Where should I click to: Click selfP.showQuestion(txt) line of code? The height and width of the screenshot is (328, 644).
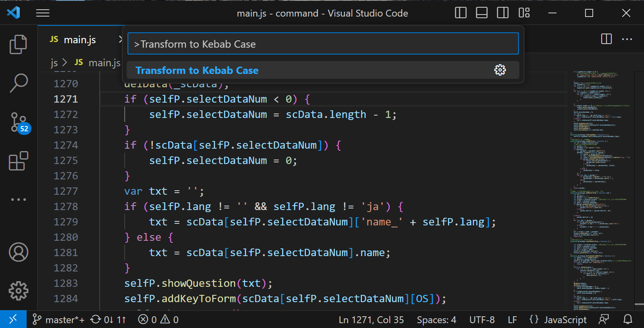(x=198, y=283)
